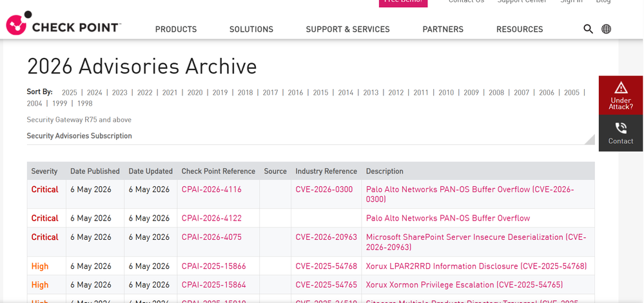
Task: Sort advisories by year 2014
Action: pos(346,93)
